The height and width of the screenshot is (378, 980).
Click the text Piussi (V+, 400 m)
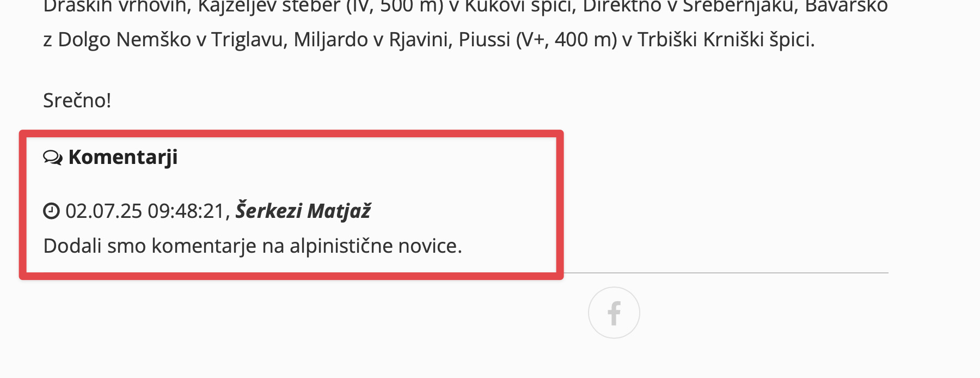click(x=538, y=40)
